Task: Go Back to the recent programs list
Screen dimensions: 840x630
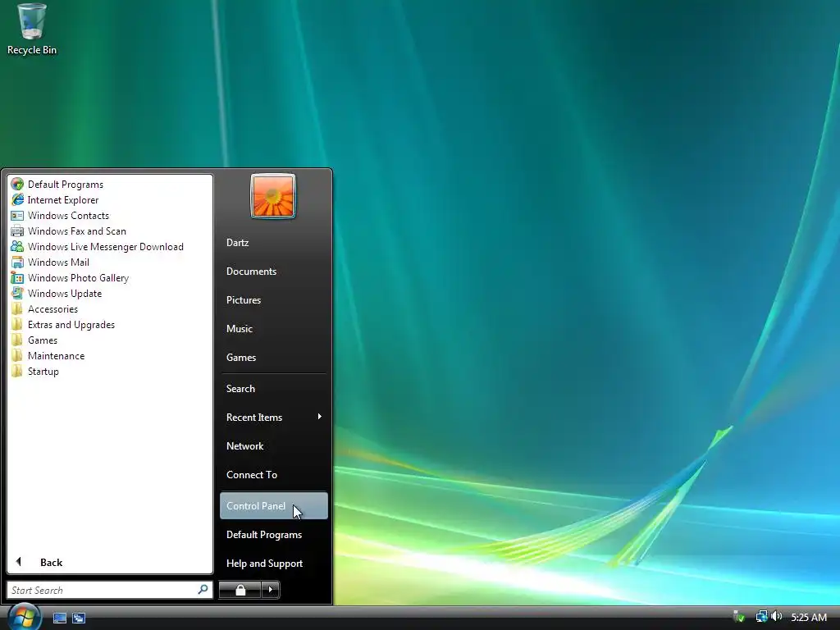Action: click(110, 562)
